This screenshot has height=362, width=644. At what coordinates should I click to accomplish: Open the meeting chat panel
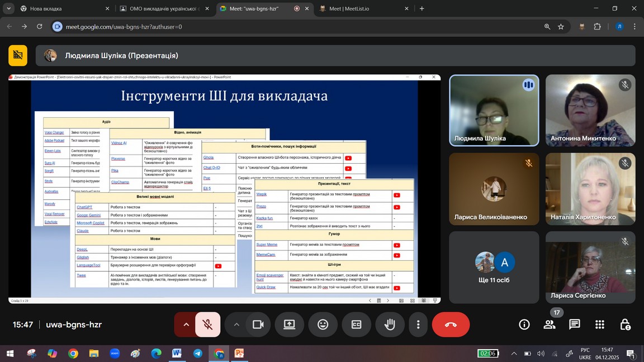point(574,325)
